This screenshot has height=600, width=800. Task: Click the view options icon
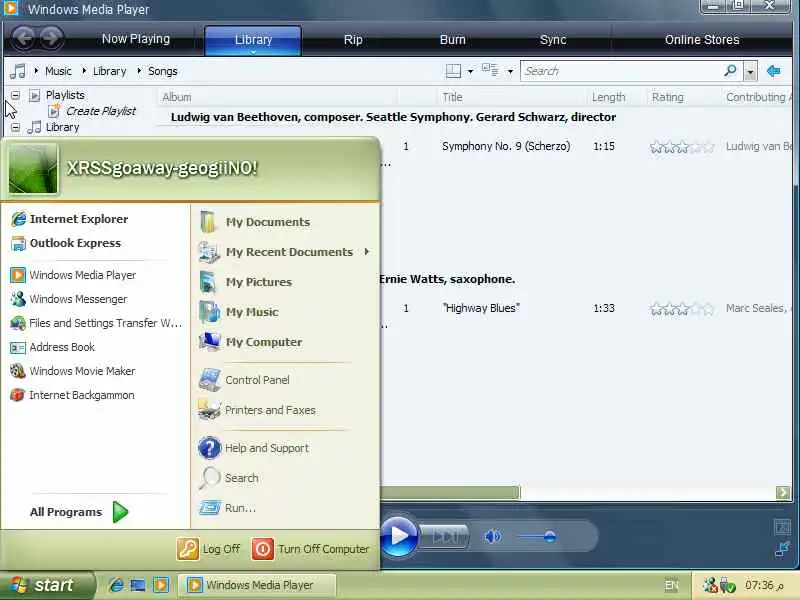click(490, 70)
